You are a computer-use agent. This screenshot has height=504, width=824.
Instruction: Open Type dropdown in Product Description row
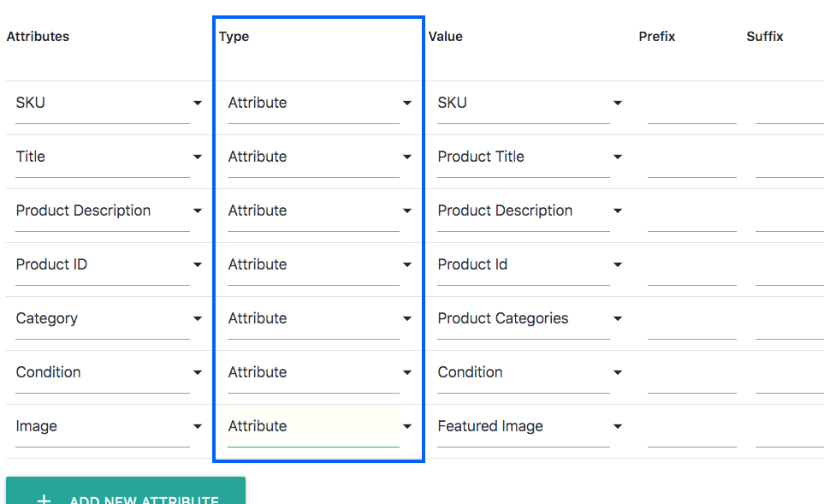(x=319, y=210)
